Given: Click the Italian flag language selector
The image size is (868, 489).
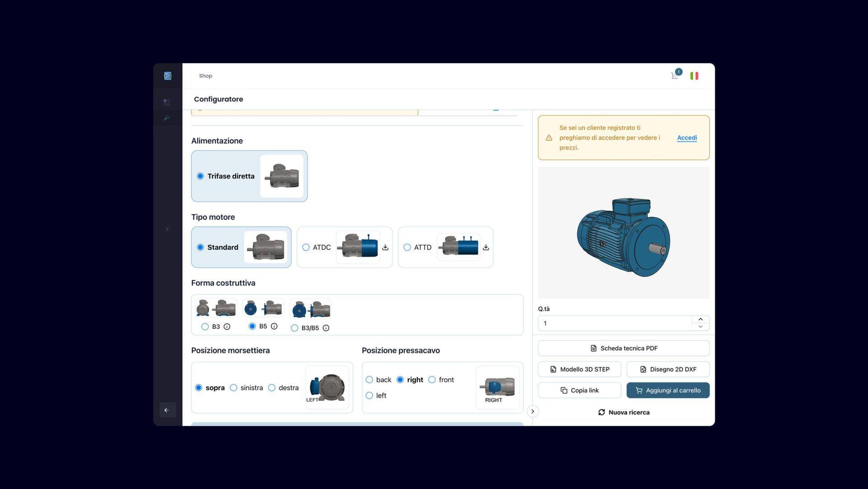Looking at the screenshot, I should tap(694, 75).
